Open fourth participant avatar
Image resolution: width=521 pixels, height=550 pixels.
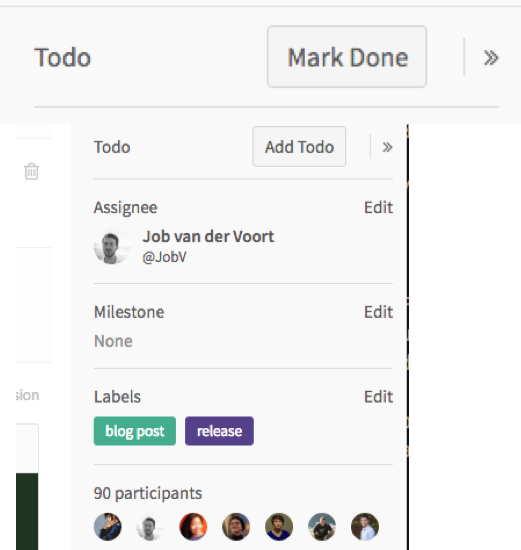pos(236,526)
